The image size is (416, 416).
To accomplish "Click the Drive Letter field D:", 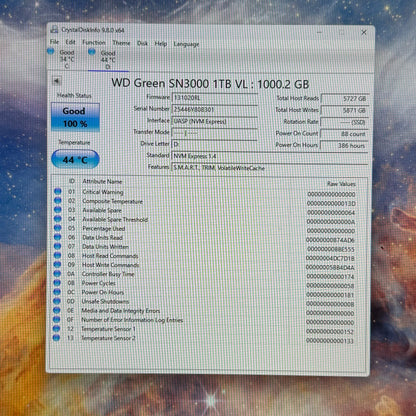I will pos(214,144).
